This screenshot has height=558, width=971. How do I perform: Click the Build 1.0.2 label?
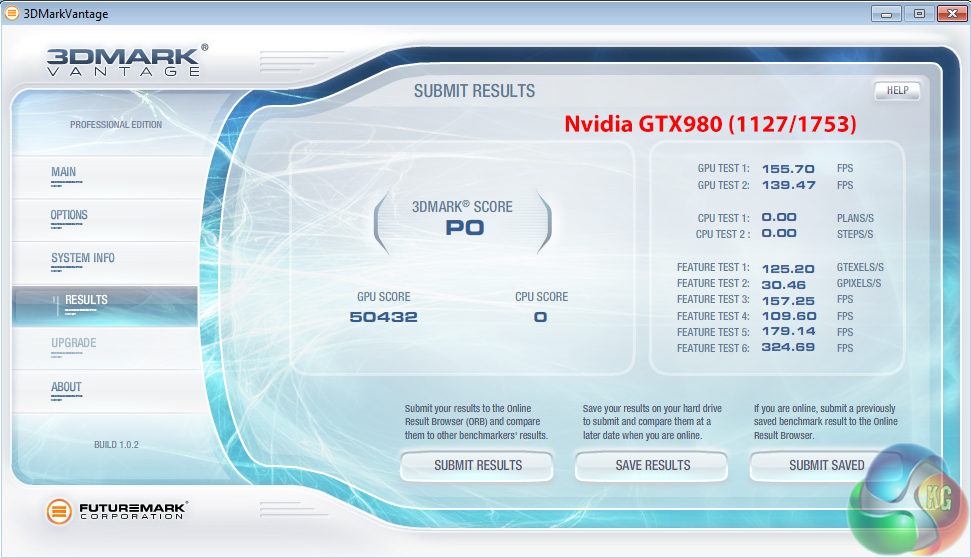click(x=116, y=445)
